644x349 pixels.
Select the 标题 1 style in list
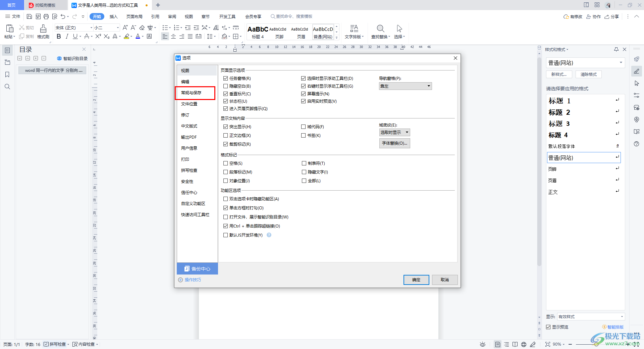(x=584, y=101)
